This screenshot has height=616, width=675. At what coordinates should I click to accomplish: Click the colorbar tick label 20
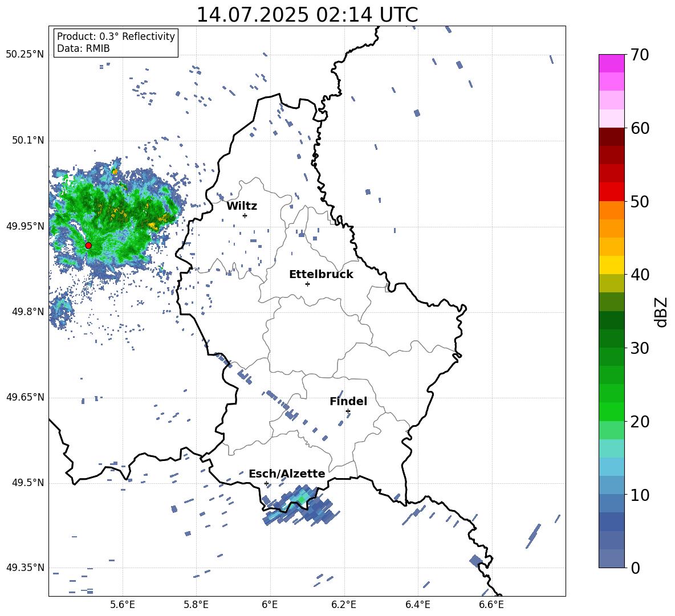639,422
